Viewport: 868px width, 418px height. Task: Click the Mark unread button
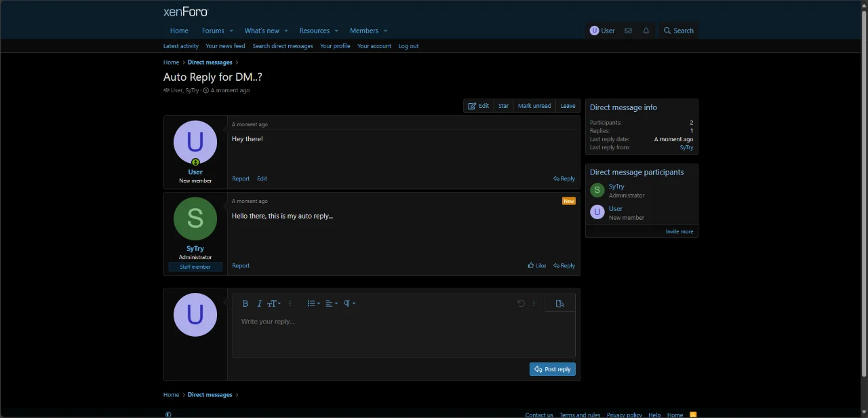[534, 106]
